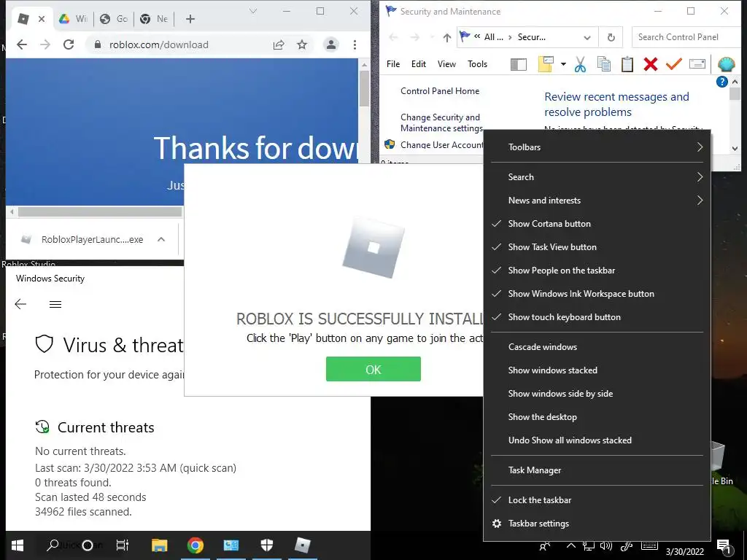Screen dimensions: 747x560
Task: Click the Roblox icon on the taskbar
Action: 303,545
